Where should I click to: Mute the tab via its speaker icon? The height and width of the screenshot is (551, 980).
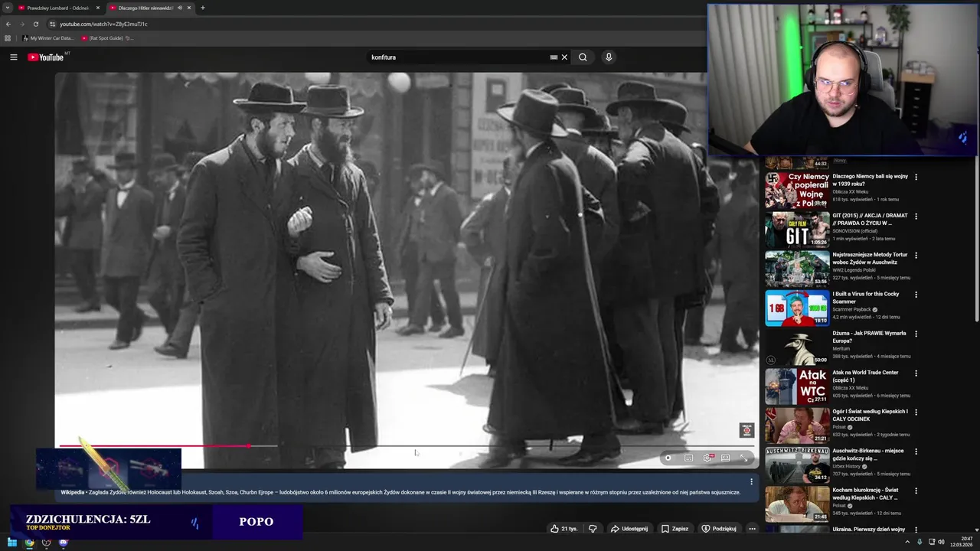coord(180,8)
